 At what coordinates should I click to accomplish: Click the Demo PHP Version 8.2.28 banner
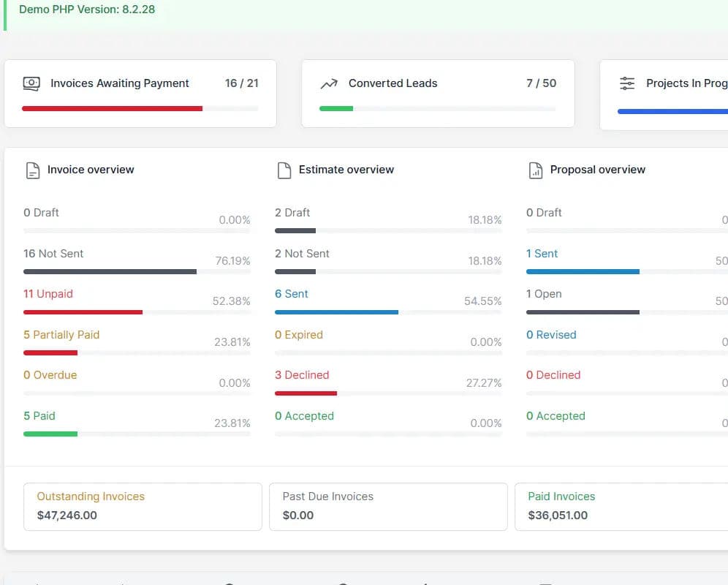(87, 10)
